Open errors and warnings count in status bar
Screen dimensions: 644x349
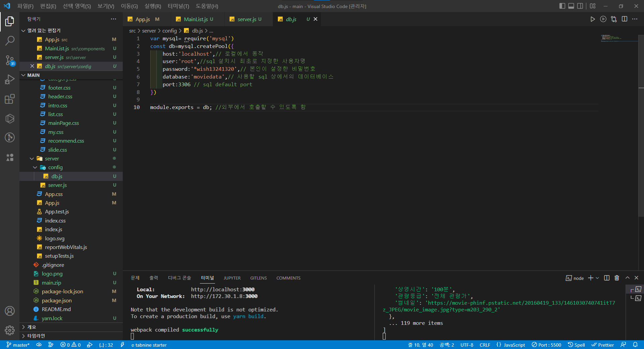70,345
